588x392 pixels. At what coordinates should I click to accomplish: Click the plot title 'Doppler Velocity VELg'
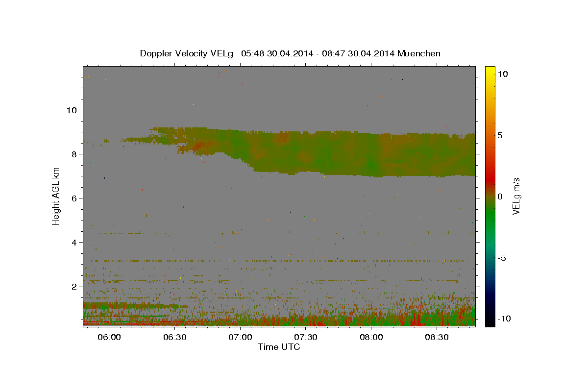[x=187, y=53]
